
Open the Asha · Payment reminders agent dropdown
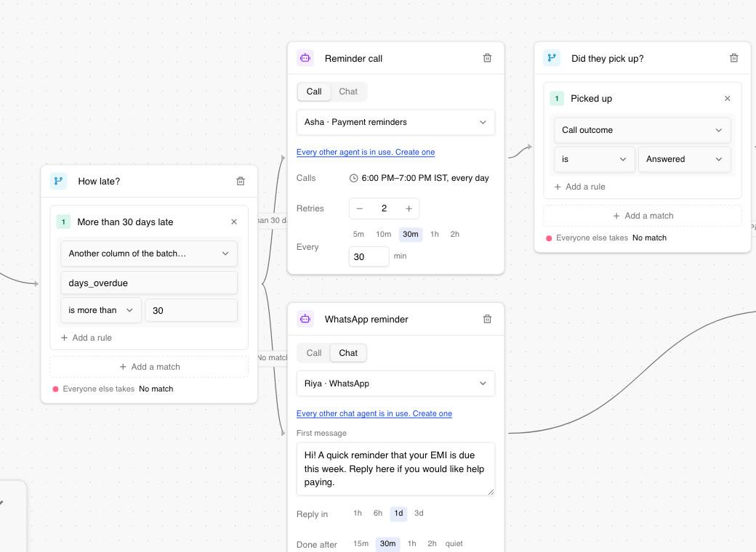click(x=395, y=122)
